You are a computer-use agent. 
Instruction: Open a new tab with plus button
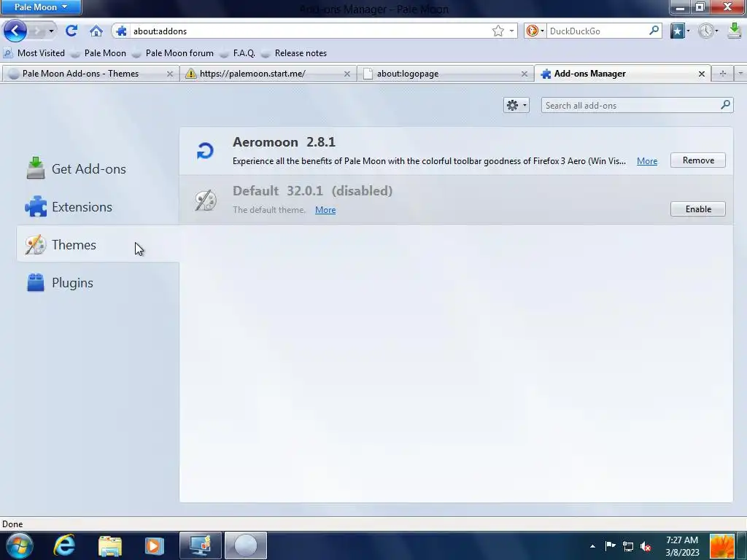pyautogui.click(x=723, y=74)
